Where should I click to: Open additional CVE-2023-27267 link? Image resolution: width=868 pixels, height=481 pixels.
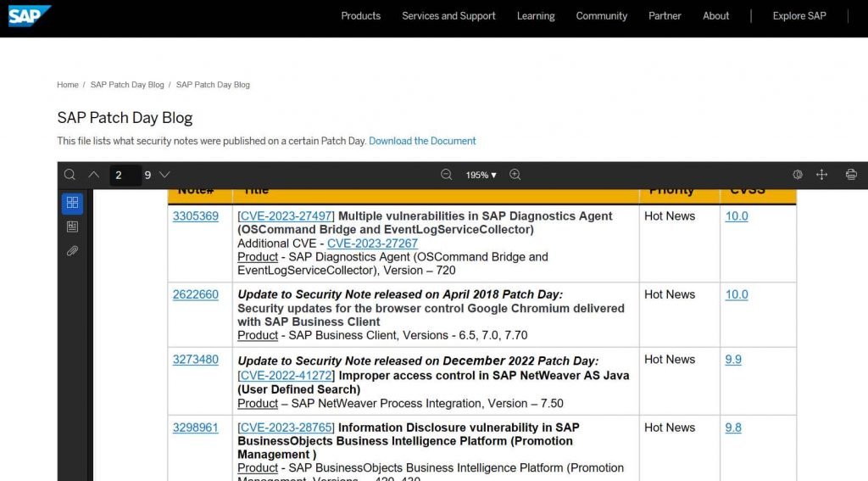373,243
